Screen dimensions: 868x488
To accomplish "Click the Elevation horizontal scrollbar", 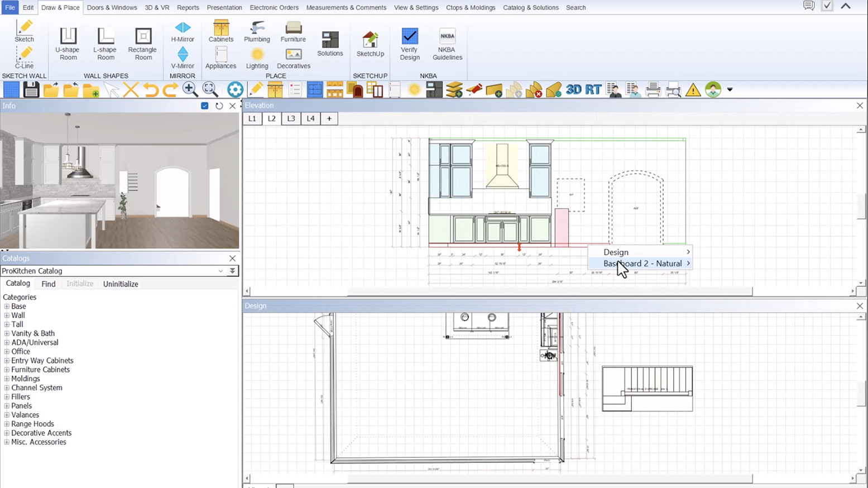I will point(550,291).
